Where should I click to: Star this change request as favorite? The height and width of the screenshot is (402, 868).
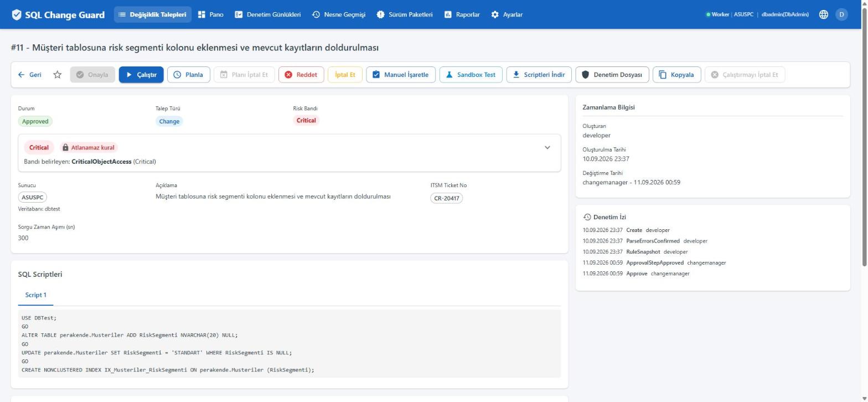click(x=57, y=75)
